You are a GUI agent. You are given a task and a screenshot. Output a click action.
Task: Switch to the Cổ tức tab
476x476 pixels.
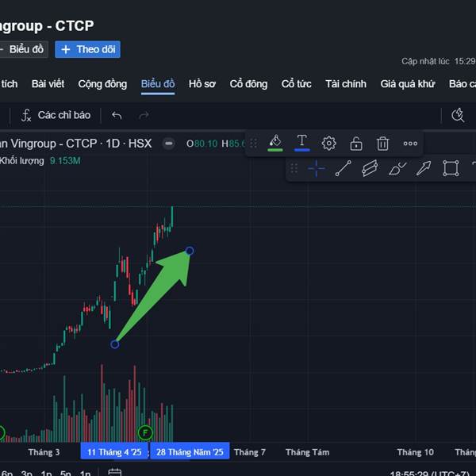pos(296,84)
